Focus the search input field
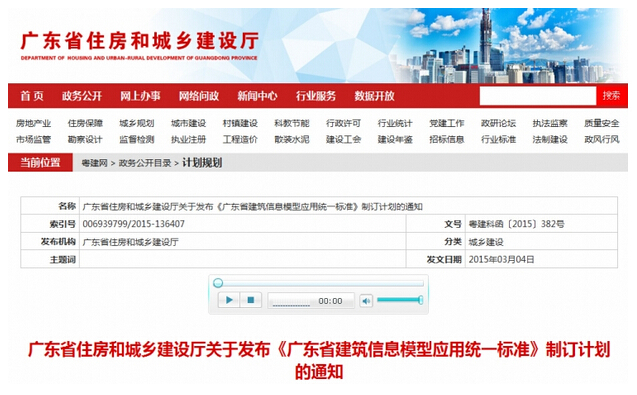637x395 pixels. click(x=537, y=96)
